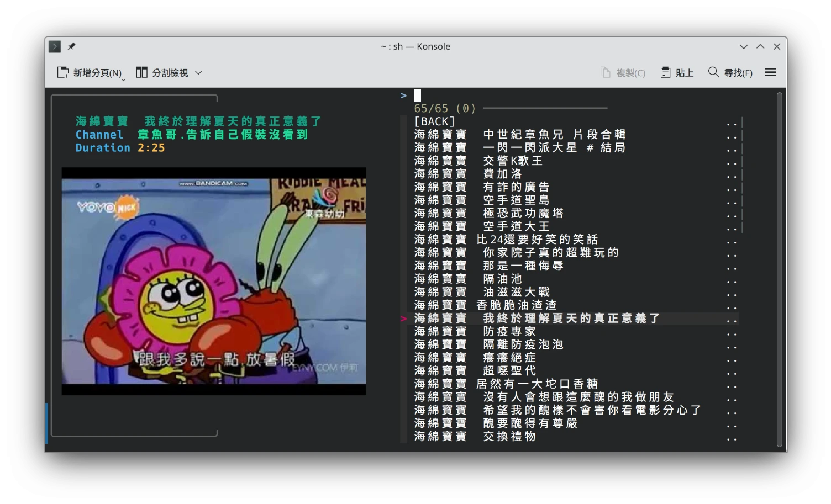Expand the Split View dropdown chevron
The image size is (831, 504).
pos(199,72)
